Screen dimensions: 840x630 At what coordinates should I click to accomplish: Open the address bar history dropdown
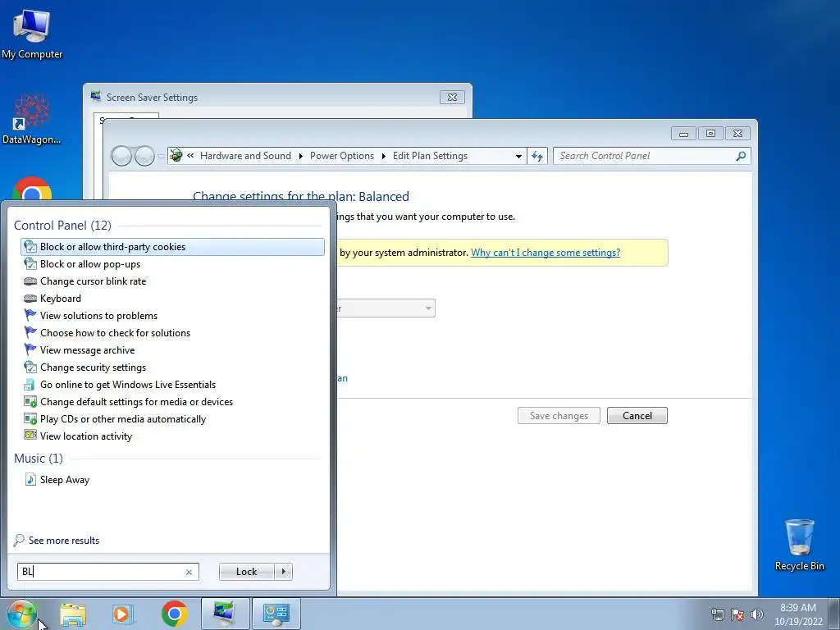pyautogui.click(x=518, y=157)
